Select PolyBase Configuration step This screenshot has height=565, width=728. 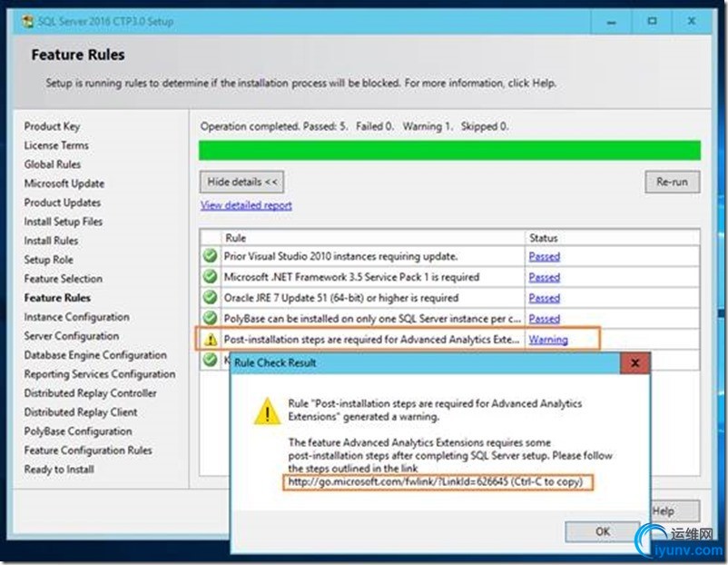(78, 431)
